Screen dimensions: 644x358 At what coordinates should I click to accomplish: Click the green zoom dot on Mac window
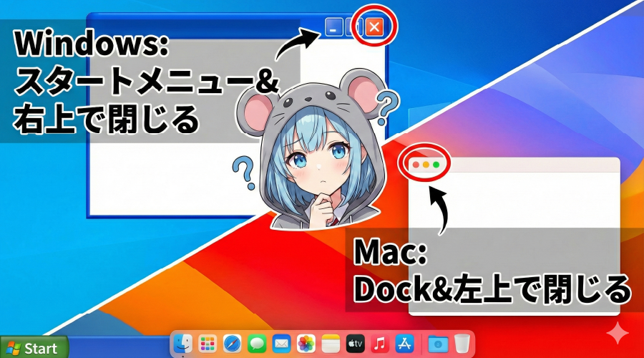click(436, 165)
